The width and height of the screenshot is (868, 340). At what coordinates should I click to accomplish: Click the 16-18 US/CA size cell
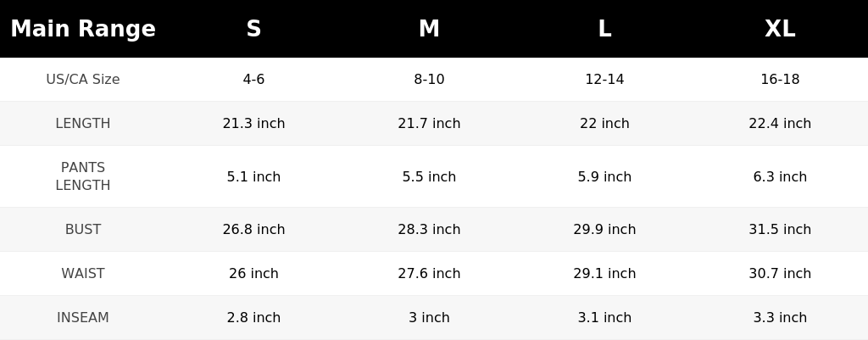[x=780, y=79]
